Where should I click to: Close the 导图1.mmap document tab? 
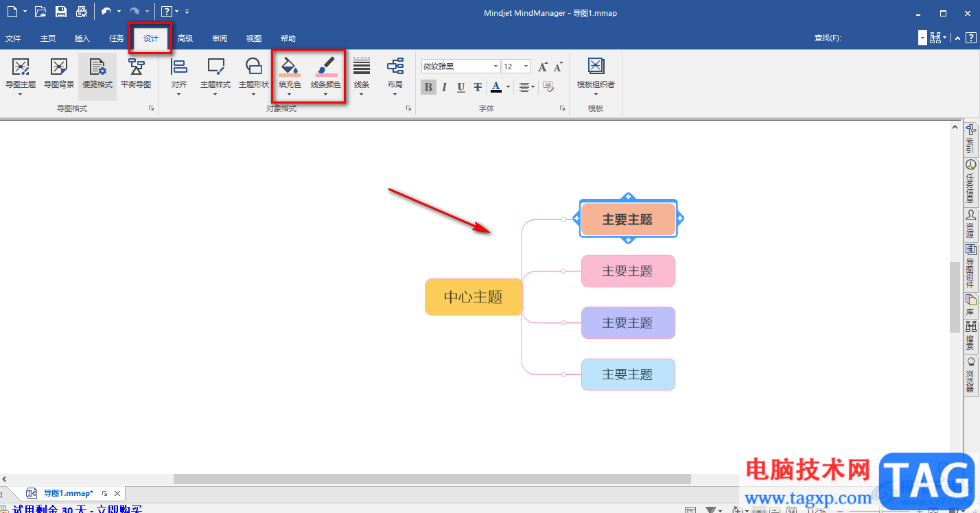[x=117, y=493]
